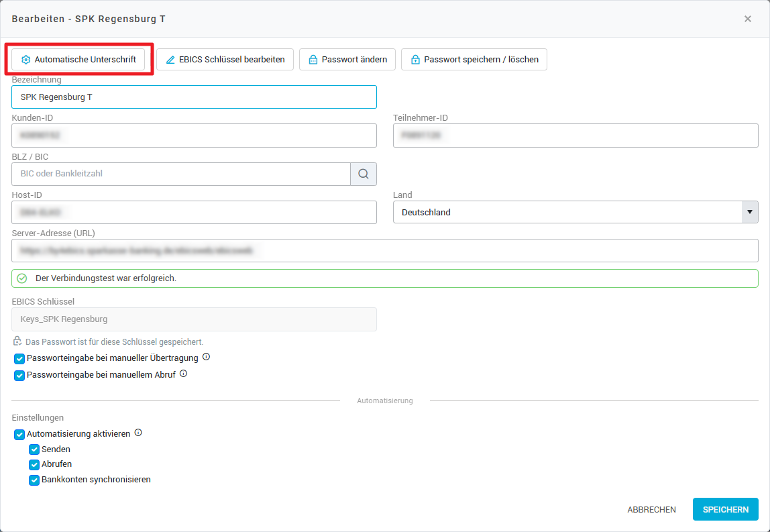Disable Automatisierung aktivieren checkbox
Screen dimensions: 770x532
[x=19, y=435]
